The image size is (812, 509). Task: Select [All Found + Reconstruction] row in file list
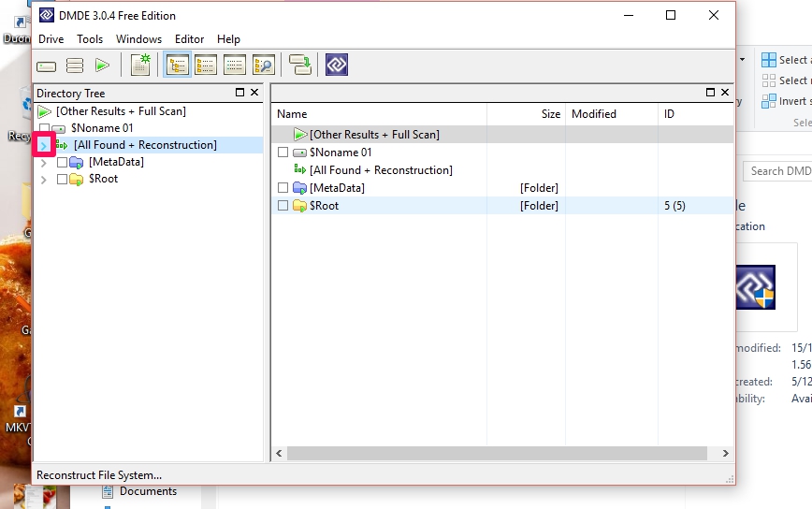502,170
